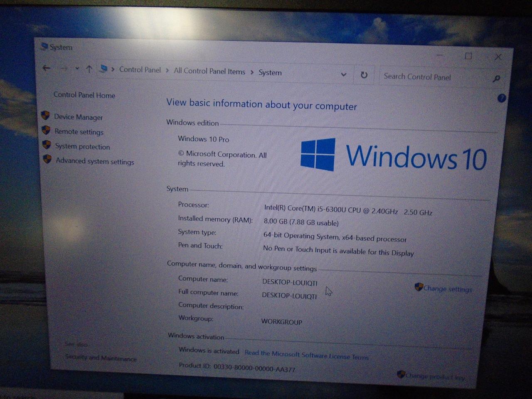Click the shield icon beside Remote settings

pyautogui.click(x=46, y=130)
